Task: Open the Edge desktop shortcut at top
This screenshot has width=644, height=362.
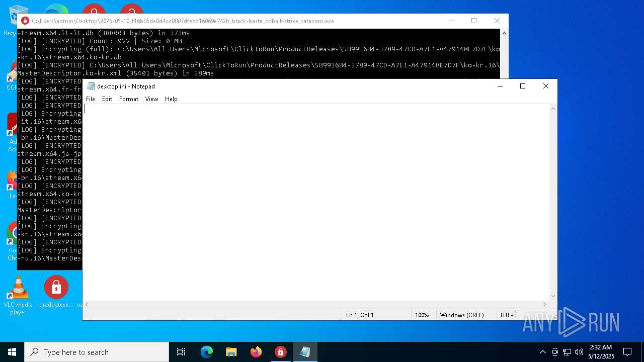Action: tap(56, 9)
